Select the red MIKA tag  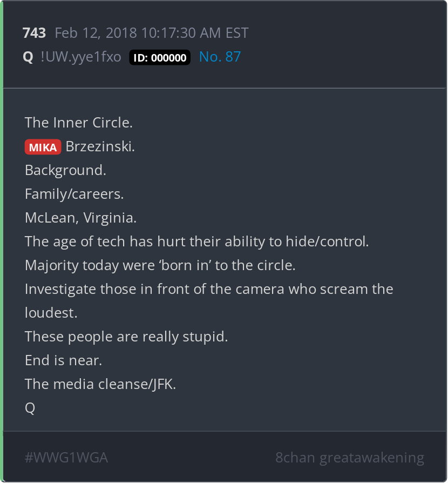(x=43, y=147)
